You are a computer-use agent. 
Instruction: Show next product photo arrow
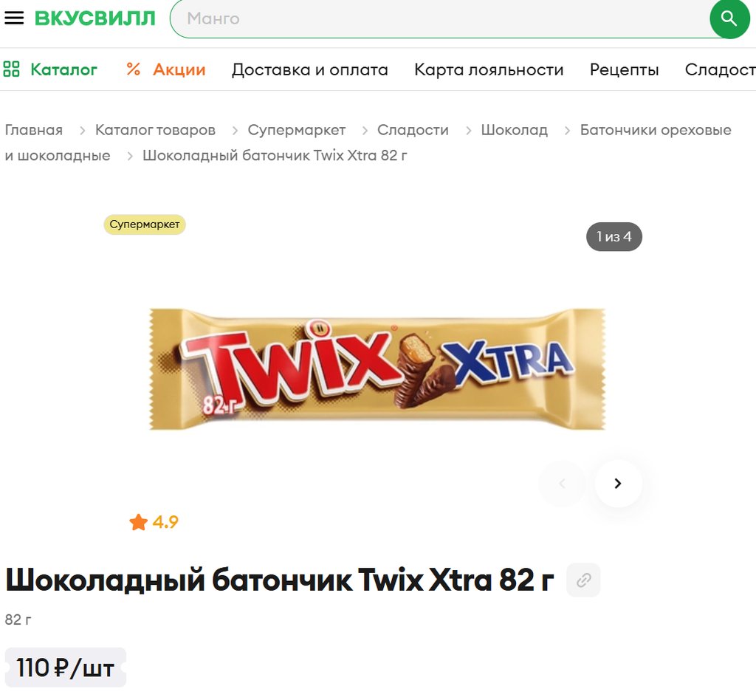click(618, 483)
